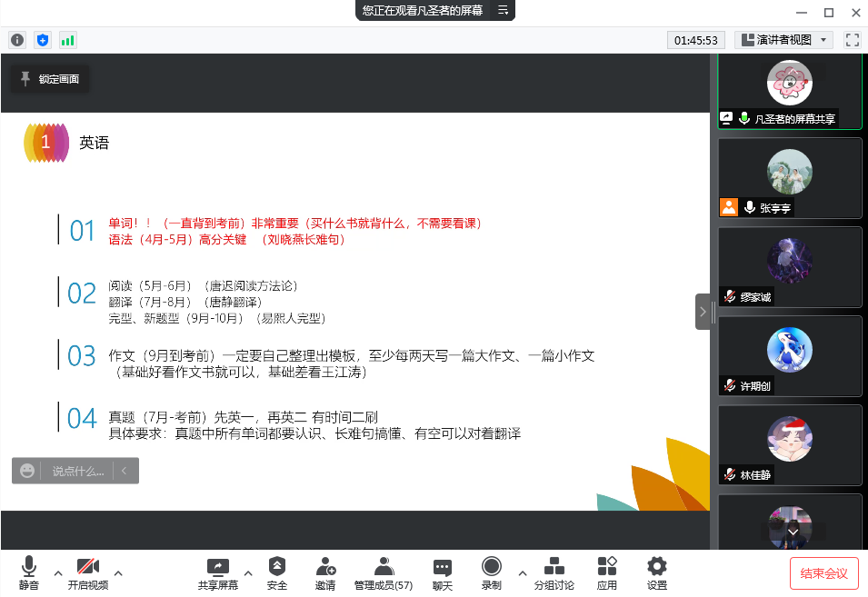Click the blue encryption shield icon

(x=42, y=40)
